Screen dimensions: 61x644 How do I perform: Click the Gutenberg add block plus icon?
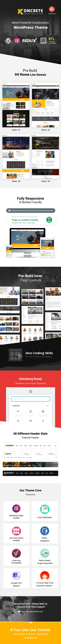(x=31, y=391)
